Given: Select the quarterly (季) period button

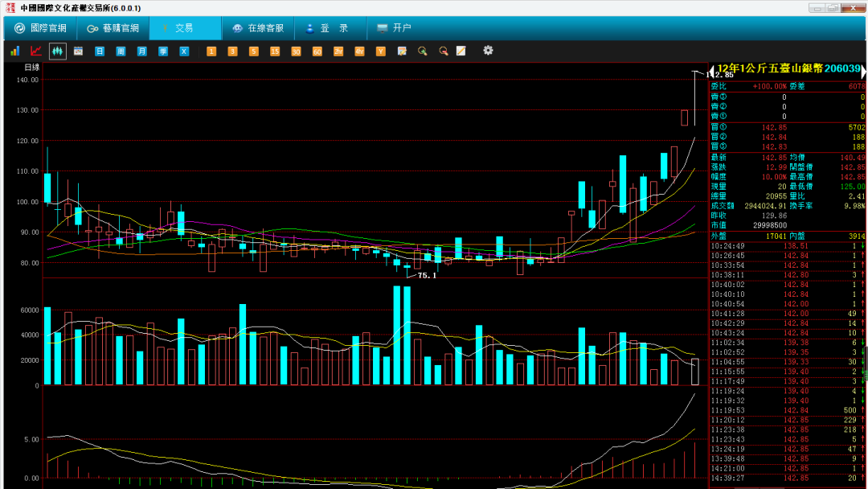Looking at the screenshot, I should point(162,51).
